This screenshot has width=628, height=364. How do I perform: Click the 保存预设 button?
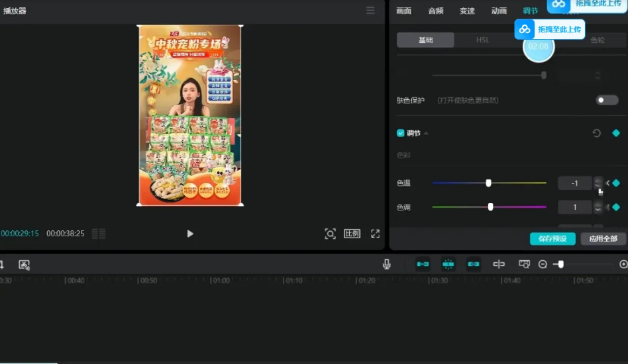pyautogui.click(x=552, y=239)
